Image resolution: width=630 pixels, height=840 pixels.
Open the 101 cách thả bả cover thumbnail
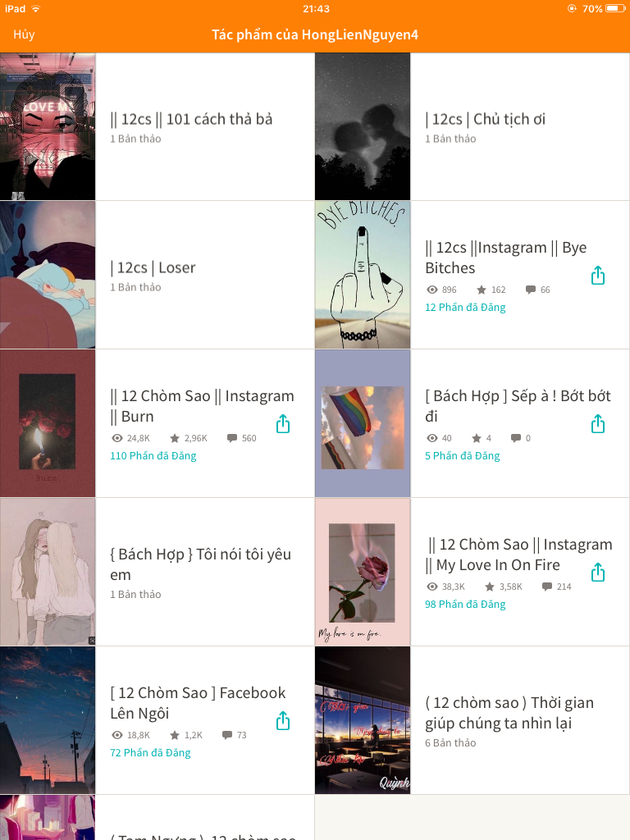(x=48, y=126)
